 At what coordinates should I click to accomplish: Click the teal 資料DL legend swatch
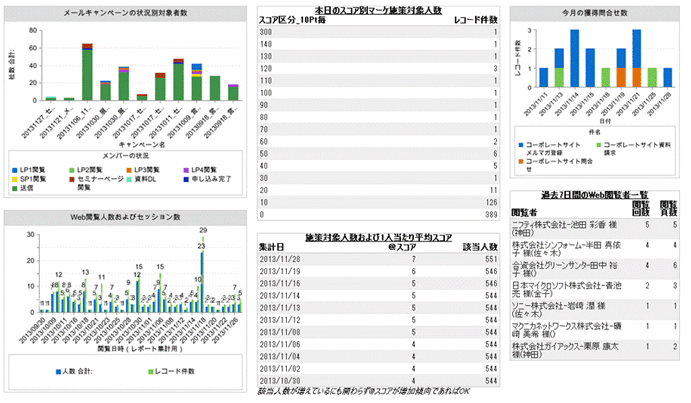(x=129, y=179)
